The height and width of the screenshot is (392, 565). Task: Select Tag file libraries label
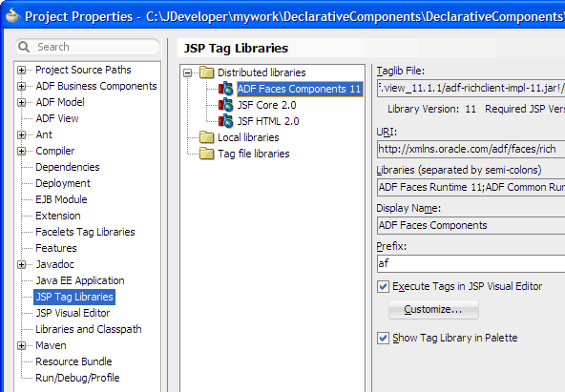pos(253,154)
